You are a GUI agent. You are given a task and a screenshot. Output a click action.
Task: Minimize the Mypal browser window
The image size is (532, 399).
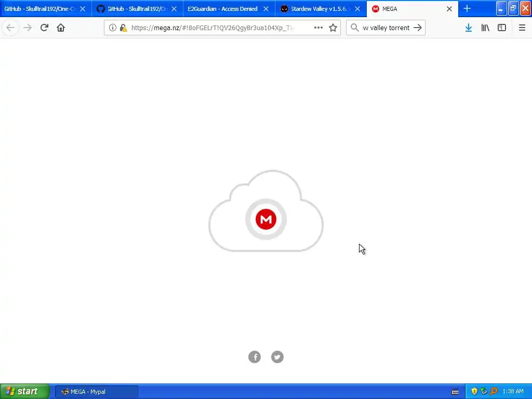tap(501, 8)
